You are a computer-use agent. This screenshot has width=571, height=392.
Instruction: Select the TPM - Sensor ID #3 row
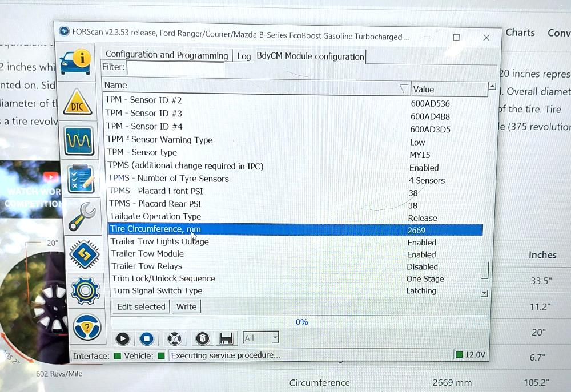click(293, 114)
